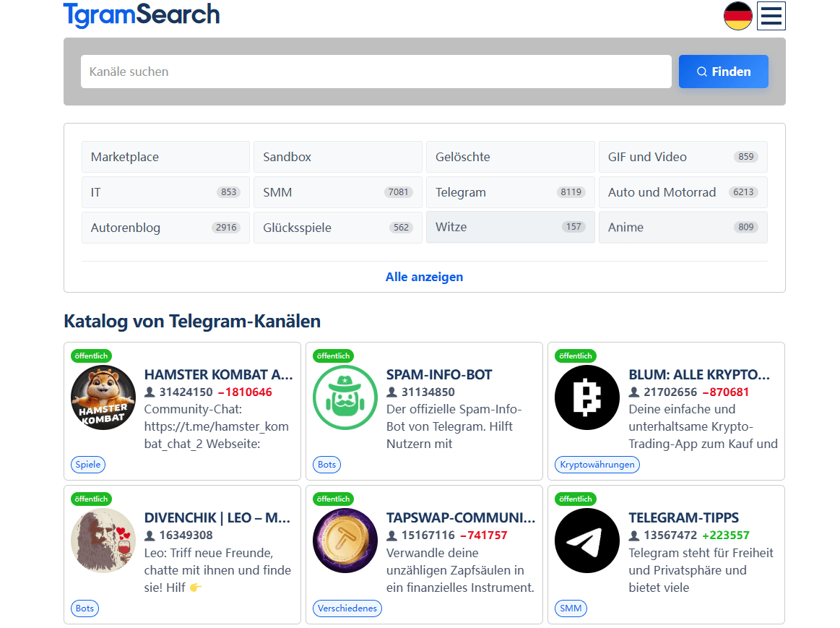The width and height of the screenshot is (840, 628).
Task: Click the Kryptowährungen tag
Action: click(x=597, y=465)
